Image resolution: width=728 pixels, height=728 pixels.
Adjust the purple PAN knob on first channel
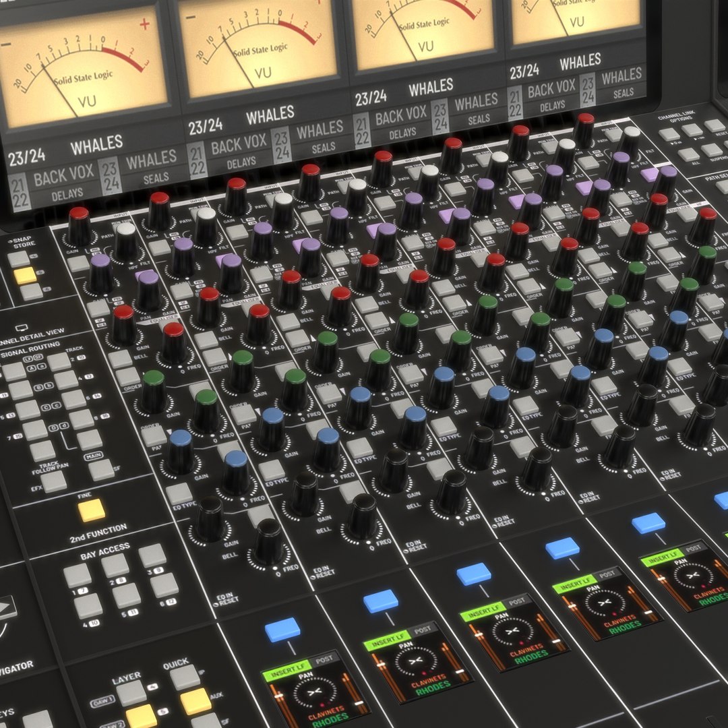(x=148, y=291)
